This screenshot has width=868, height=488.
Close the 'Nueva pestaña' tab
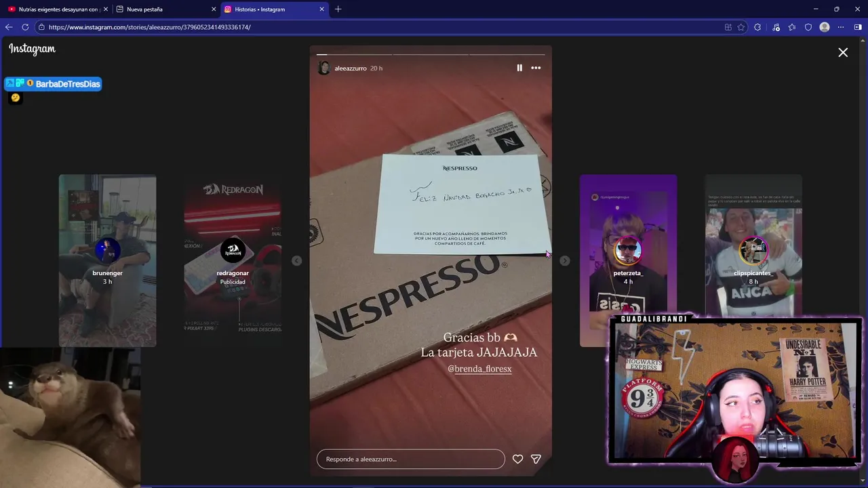coord(214,9)
